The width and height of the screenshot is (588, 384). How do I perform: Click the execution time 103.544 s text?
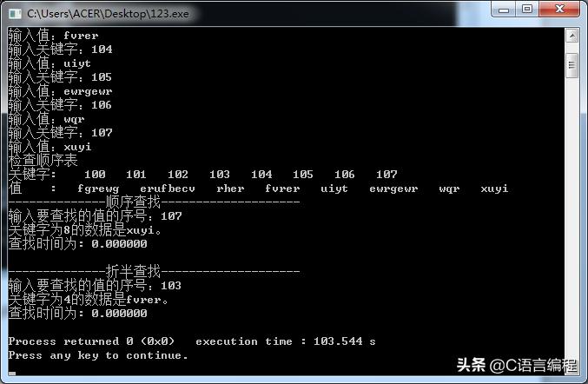point(286,341)
